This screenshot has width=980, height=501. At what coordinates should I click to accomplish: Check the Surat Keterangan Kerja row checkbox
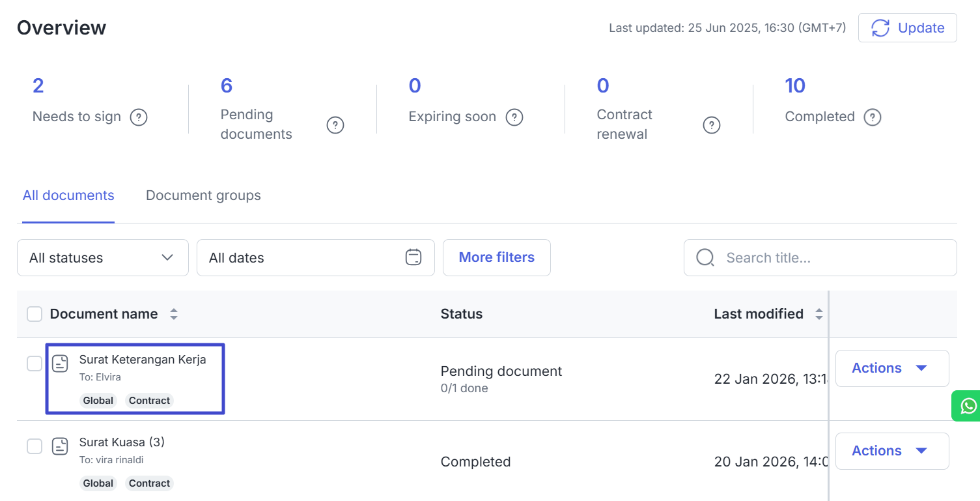(x=35, y=364)
